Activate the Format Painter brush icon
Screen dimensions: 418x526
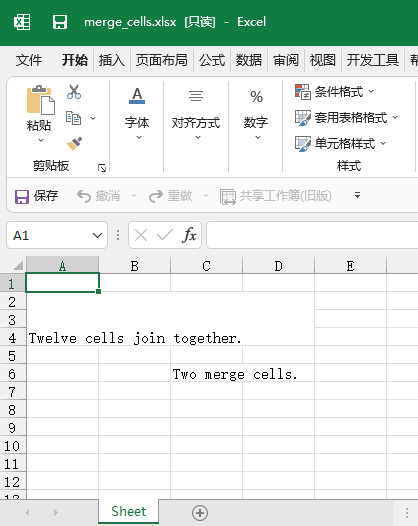coord(74,144)
